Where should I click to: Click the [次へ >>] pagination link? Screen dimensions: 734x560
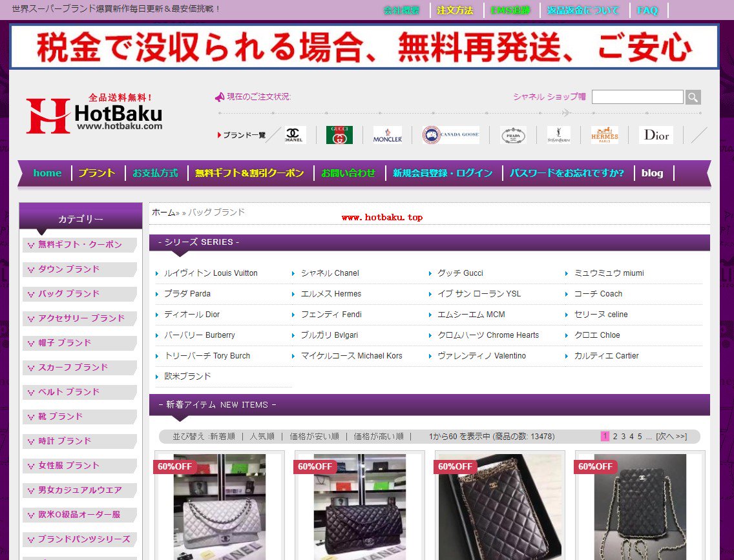[x=671, y=437]
